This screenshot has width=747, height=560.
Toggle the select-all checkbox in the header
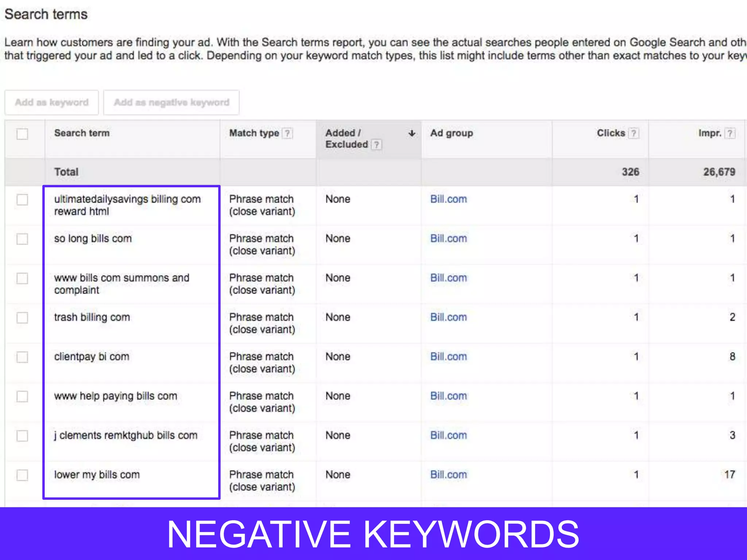click(x=22, y=134)
